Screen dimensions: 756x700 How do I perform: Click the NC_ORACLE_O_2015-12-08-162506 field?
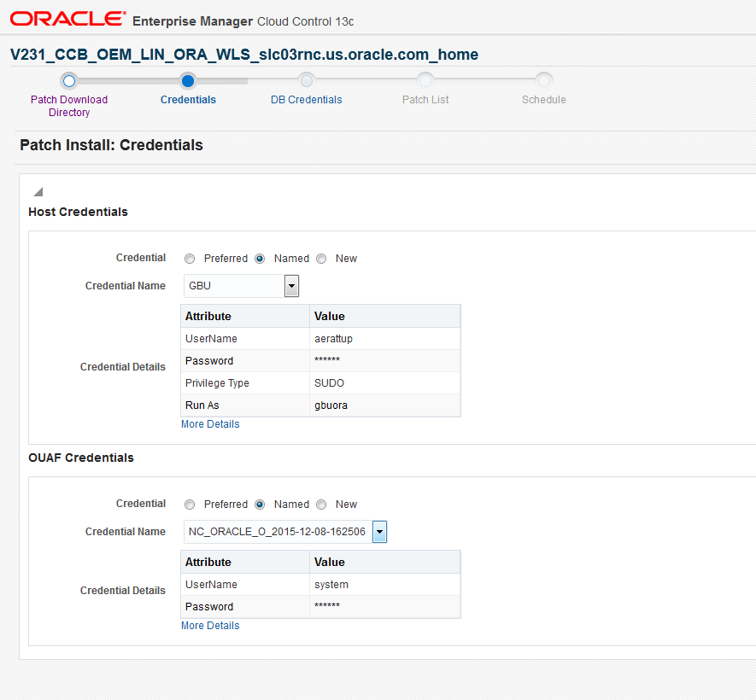pyautogui.click(x=278, y=532)
